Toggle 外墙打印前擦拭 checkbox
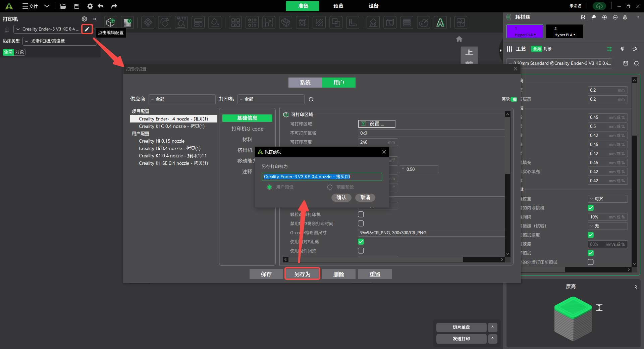This screenshot has width=644, height=349. pos(591,262)
